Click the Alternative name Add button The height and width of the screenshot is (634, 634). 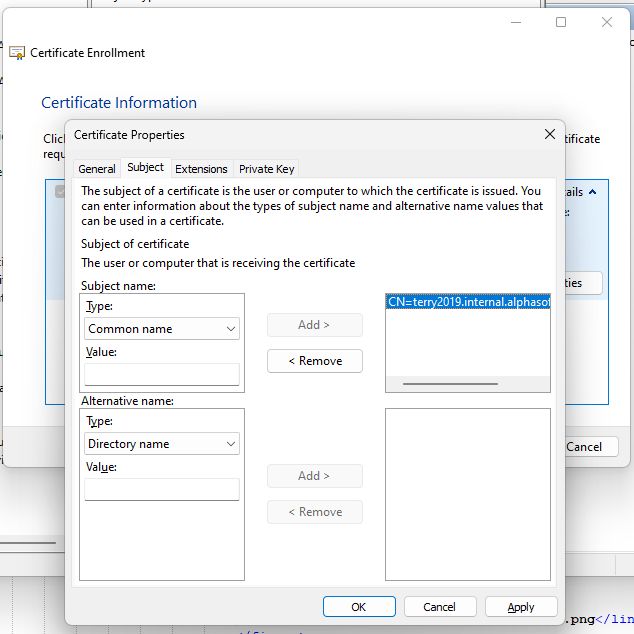pyautogui.click(x=315, y=476)
